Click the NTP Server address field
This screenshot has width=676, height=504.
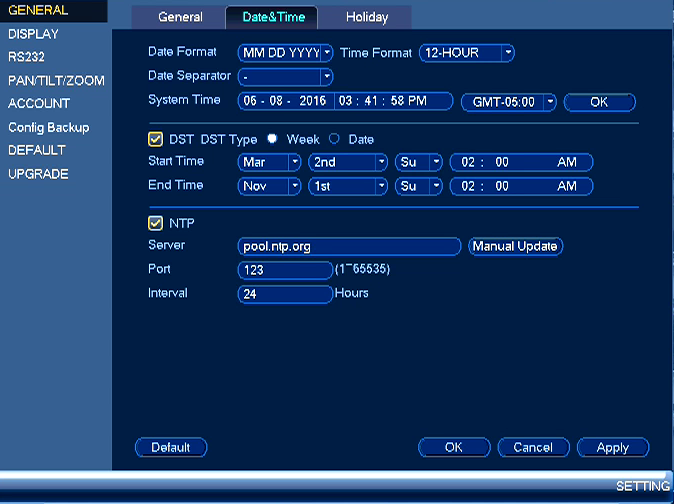(349, 246)
